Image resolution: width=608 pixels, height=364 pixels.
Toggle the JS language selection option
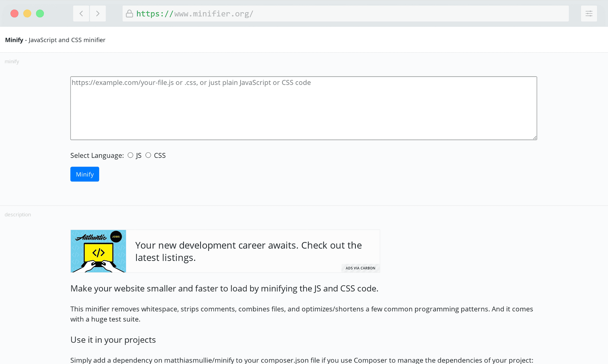[130, 155]
